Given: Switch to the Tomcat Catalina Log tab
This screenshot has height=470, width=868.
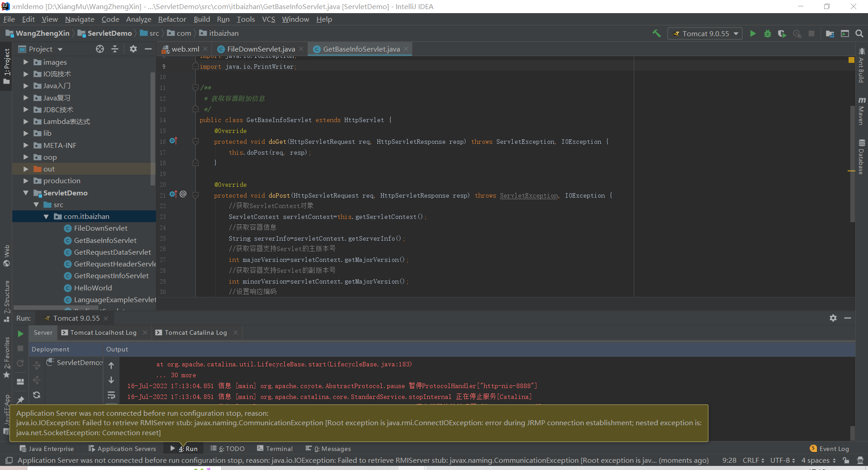Looking at the screenshot, I should point(196,332).
